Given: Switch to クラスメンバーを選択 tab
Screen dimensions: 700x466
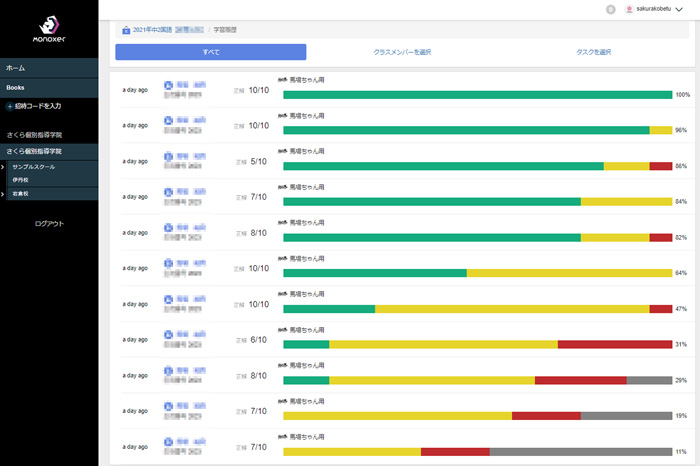Looking at the screenshot, I should [402, 52].
